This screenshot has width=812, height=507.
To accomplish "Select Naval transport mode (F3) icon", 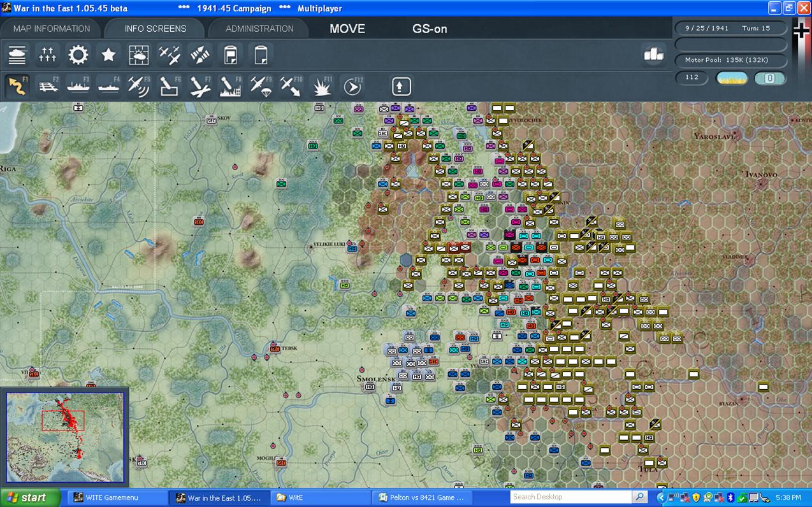I will pyautogui.click(x=78, y=86).
